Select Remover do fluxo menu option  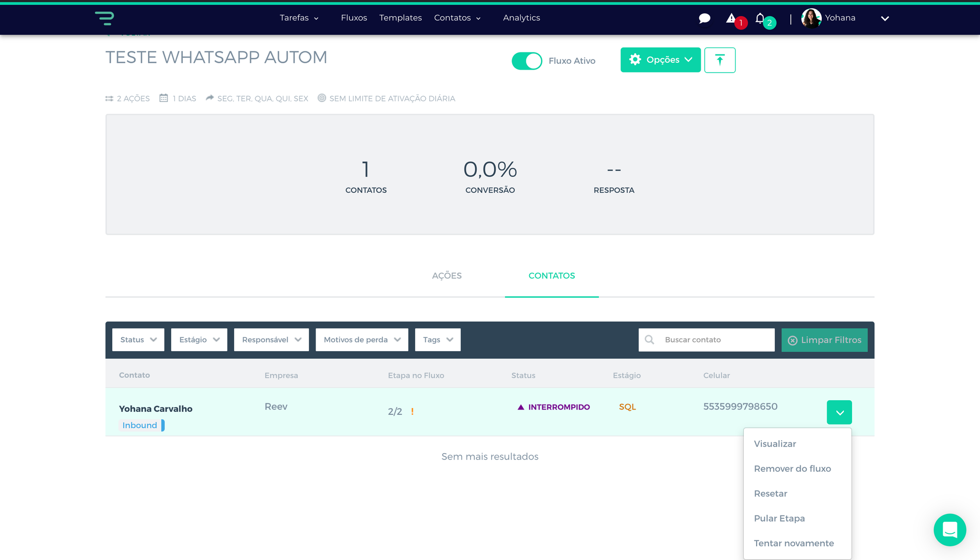coord(792,469)
